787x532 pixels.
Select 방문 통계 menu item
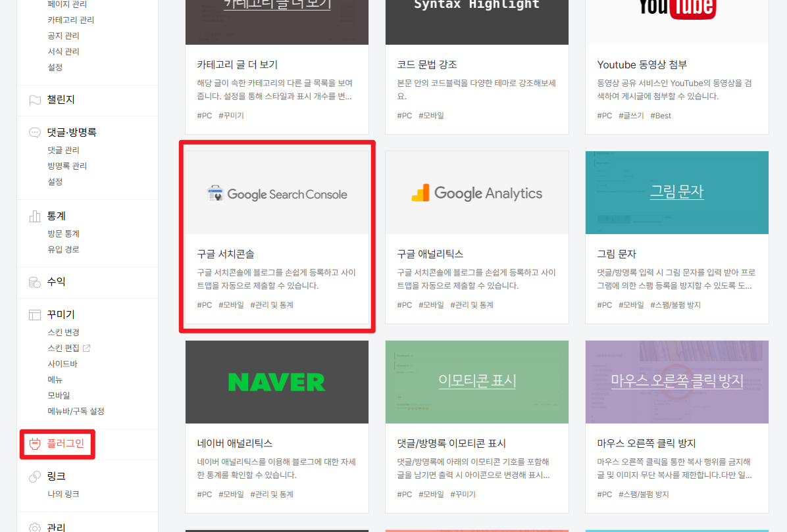[63, 233]
